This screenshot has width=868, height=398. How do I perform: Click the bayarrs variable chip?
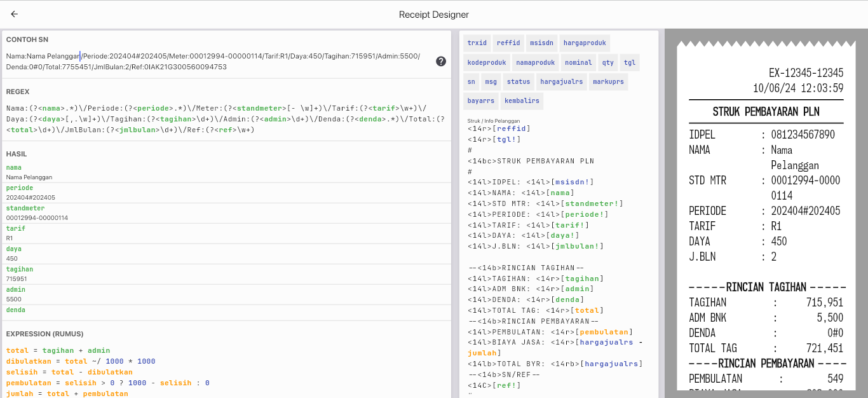pos(480,100)
